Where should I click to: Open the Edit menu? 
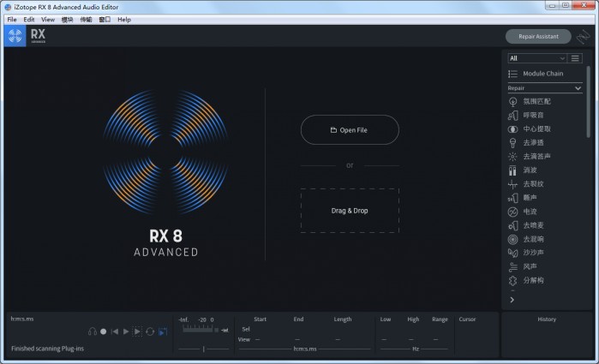[x=28, y=20]
